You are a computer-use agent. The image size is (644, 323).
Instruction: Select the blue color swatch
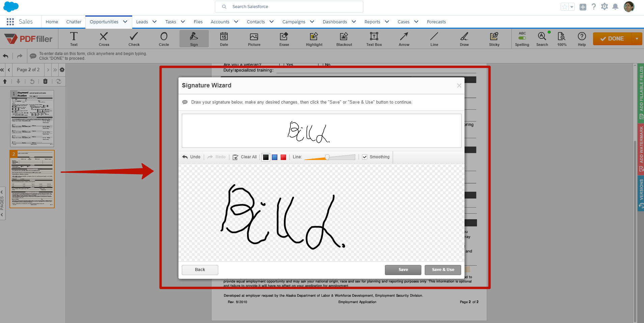[275, 157]
